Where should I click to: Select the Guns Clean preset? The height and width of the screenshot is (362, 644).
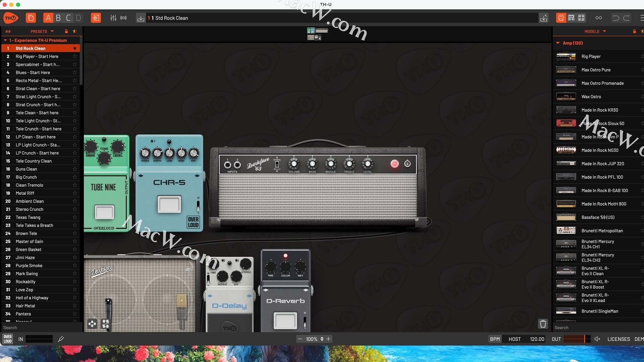click(x=26, y=169)
